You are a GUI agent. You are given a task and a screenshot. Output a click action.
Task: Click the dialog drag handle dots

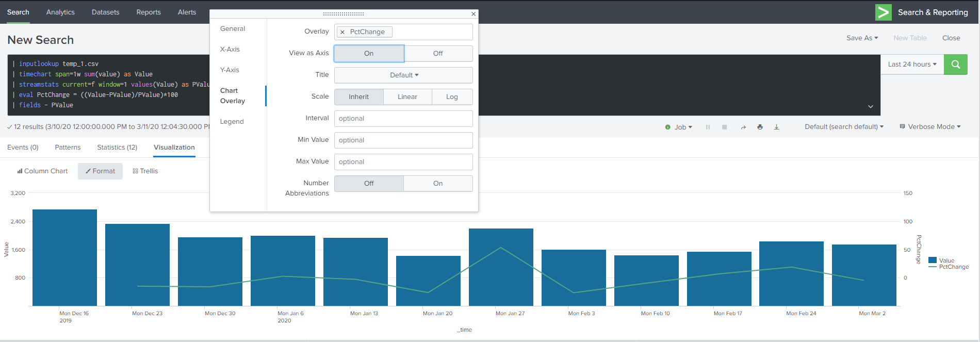point(344,14)
